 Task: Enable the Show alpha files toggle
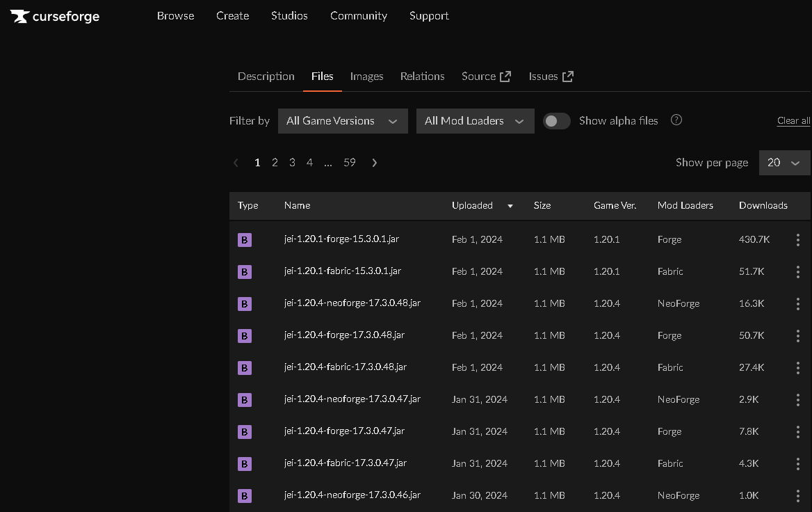pos(556,120)
